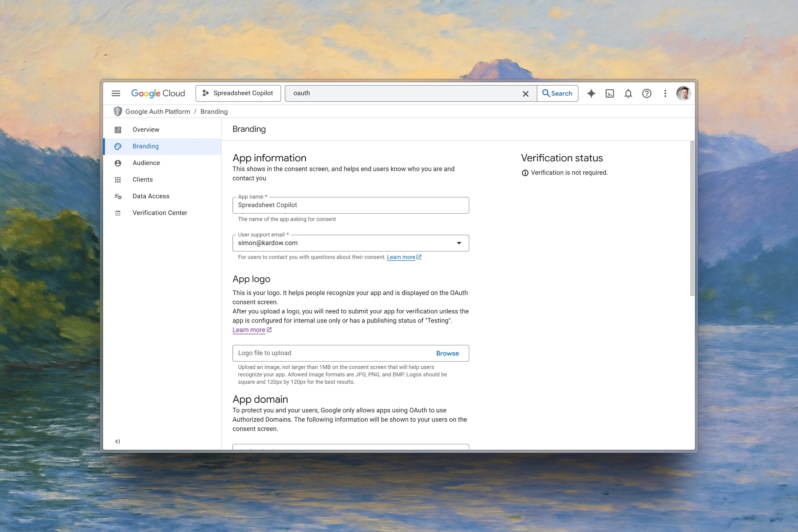Click the Google Cloud logo
Image resolution: width=798 pixels, height=532 pixels.
pos(158,93)
